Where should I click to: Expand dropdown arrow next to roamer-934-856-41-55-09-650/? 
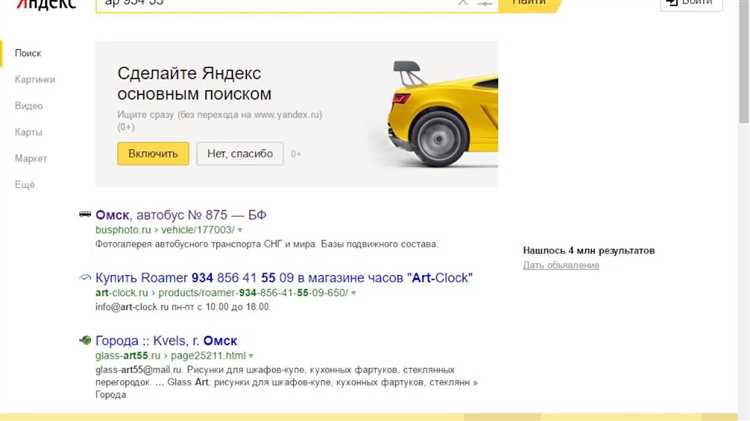coord(353,293)
